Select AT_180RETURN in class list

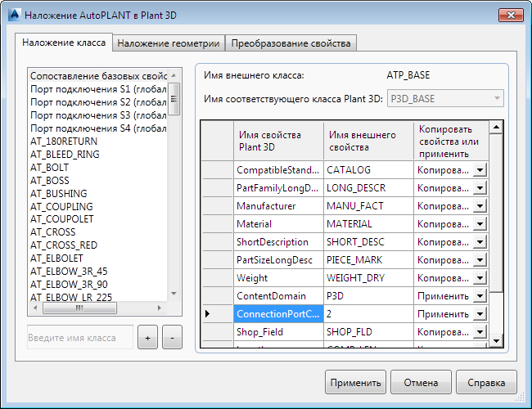[x=98, y=141]
